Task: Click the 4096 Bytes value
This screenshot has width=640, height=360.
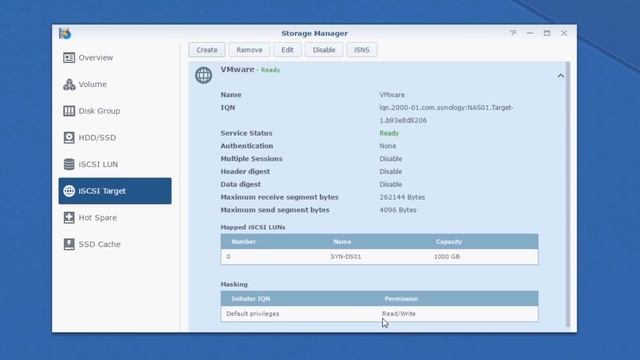Action: point(398,210)
